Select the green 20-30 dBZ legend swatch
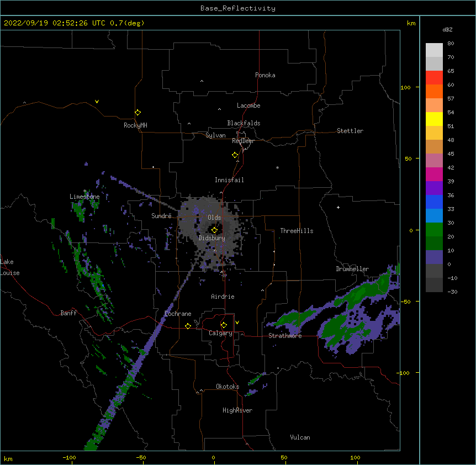The image size is (476, 465). point(434,230)
